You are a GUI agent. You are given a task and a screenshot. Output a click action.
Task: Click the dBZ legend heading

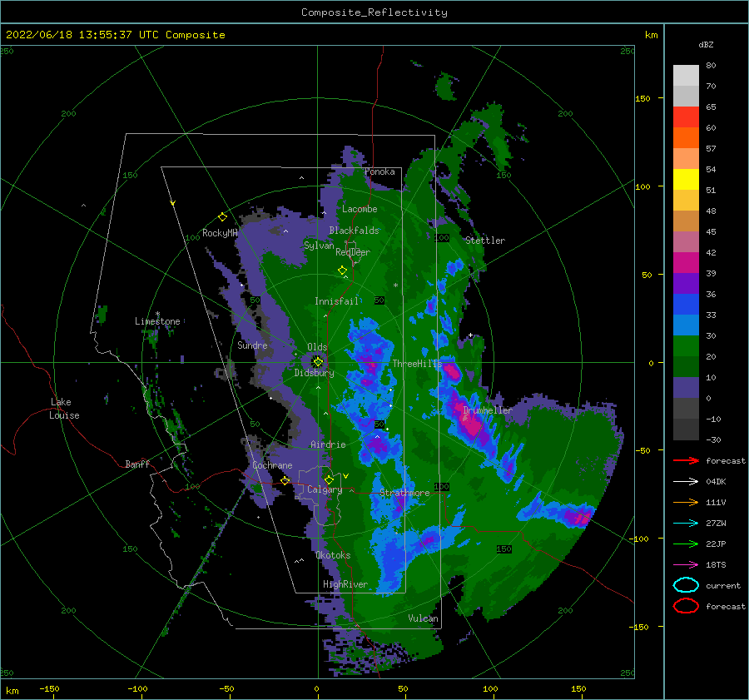[x=706, y=45]
